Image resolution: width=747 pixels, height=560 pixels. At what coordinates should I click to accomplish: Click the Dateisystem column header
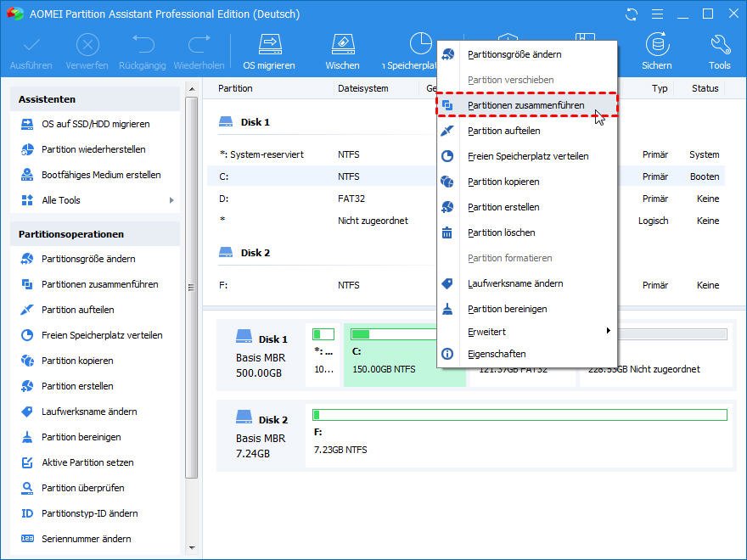(363, 88)
